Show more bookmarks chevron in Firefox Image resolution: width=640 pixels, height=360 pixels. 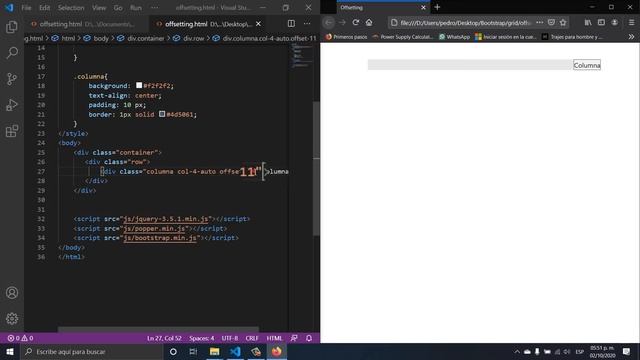631,37
